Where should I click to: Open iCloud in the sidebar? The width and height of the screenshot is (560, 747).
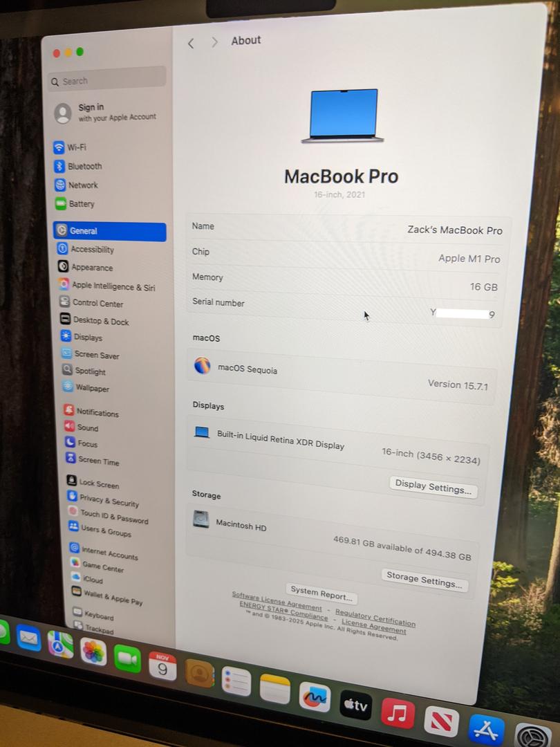click(87, 580)
